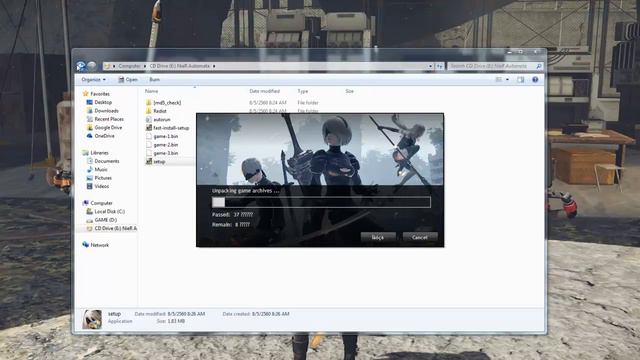Select Libraries in the navigation pane
This screenshot has height=360, width=640.
coord(96,153)
